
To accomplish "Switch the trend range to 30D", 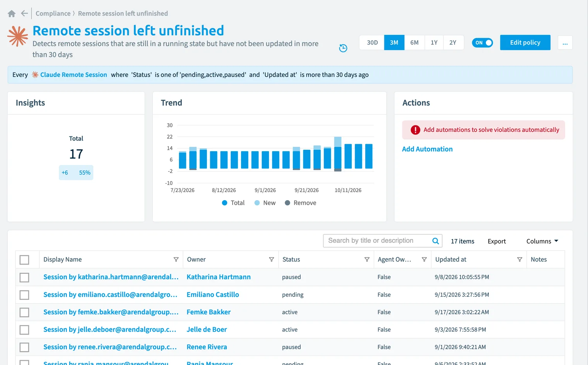I will [372, 43].
